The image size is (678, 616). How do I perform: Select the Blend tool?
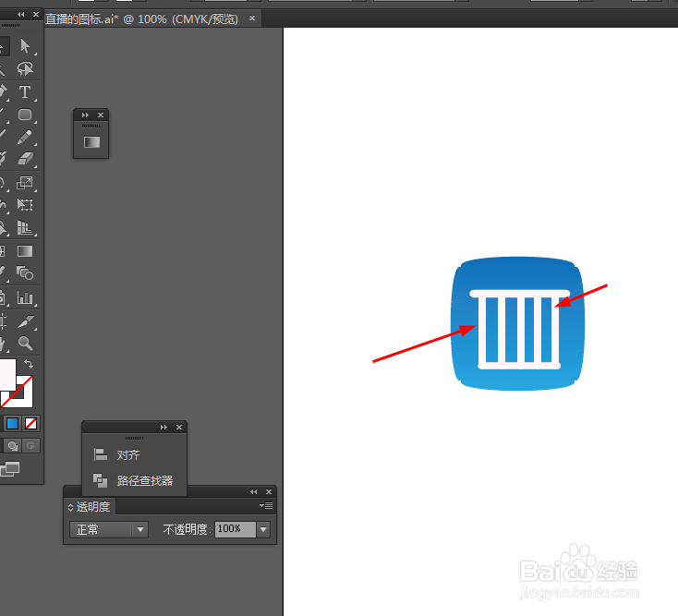[25, 273]
